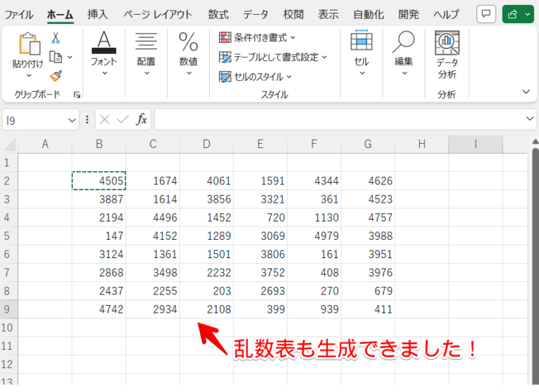Open the セルのスタイル dropdown
539x392 pixels.
click(x=255, y=76)
